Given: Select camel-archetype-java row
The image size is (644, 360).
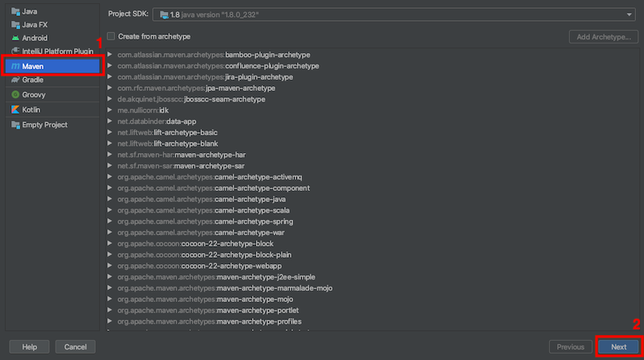Looking at the screenshot, I should [372, 199].
